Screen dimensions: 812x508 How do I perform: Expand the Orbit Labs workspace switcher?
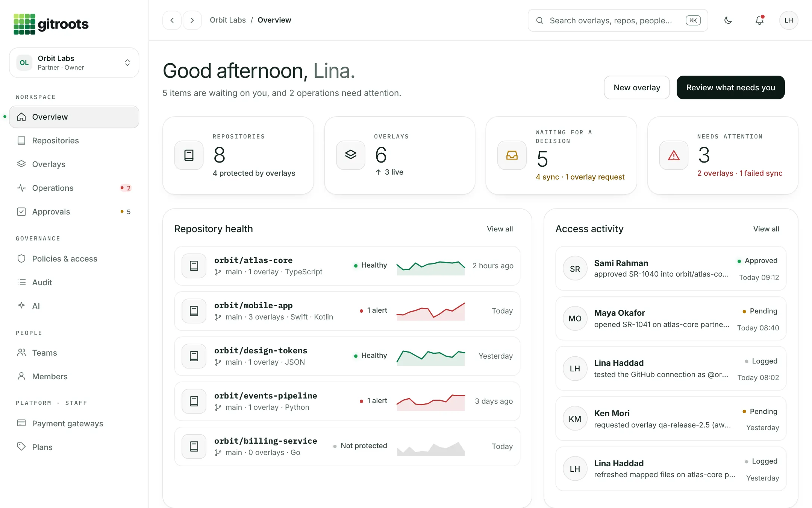(x=74, y=62)
